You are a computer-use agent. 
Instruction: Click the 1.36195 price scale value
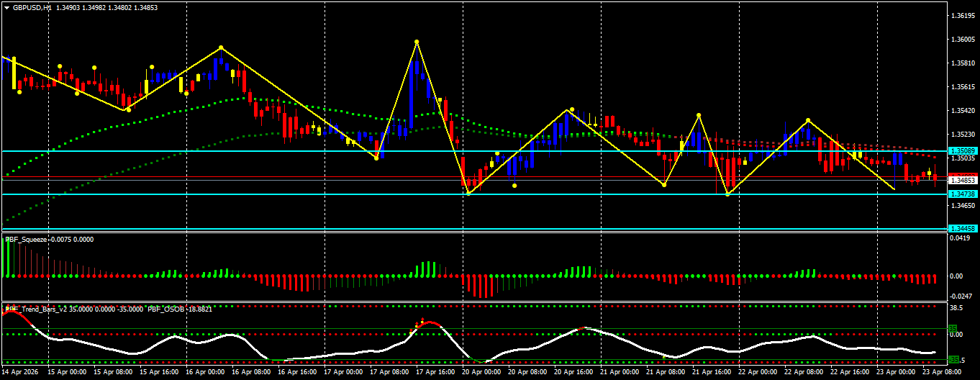coord(962,15)
